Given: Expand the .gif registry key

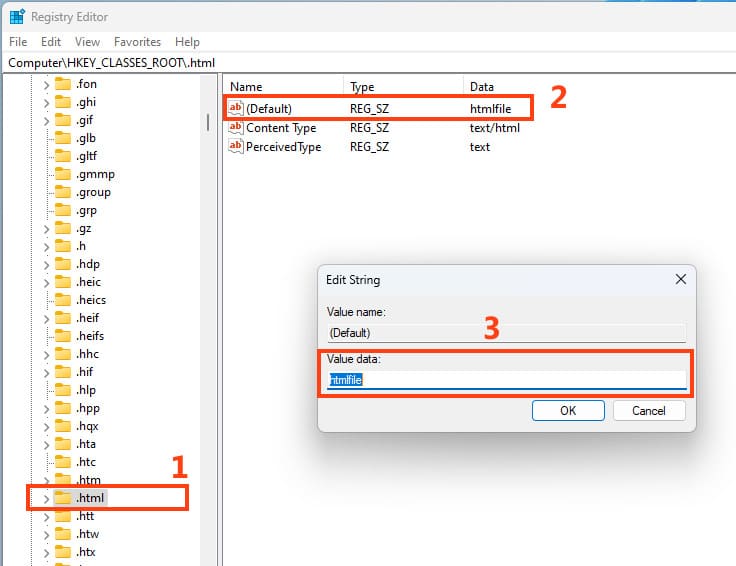Looking at the screenshot, I should click(45, 120).
